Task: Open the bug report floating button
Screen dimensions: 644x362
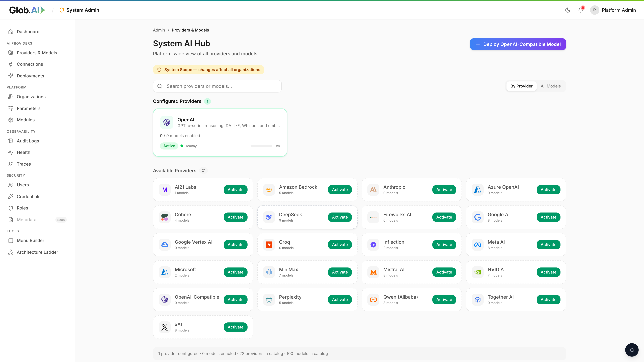Action: point(632,350)
